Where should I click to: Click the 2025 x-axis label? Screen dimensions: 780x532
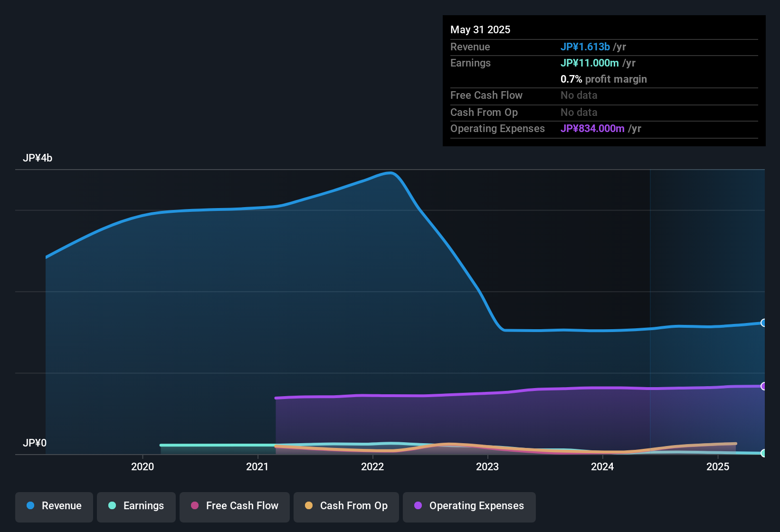click(718, 466)
